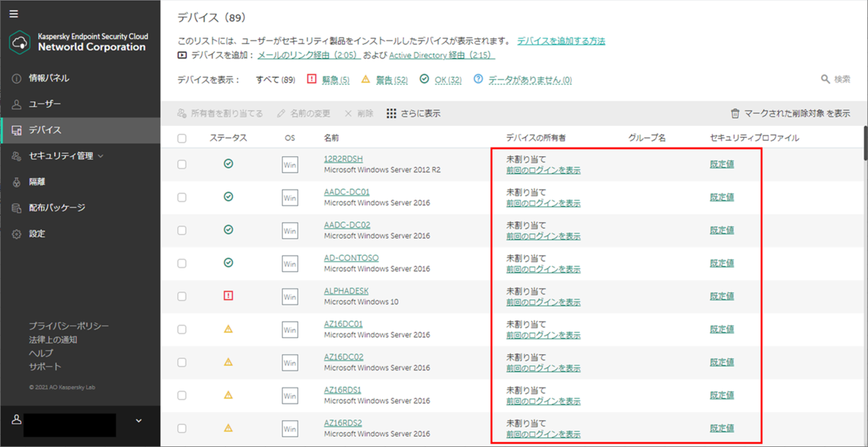Open the 既定値 security profile for AD-CONTOSO
This screenshot has width=868, height=447.
coord(721,263)
